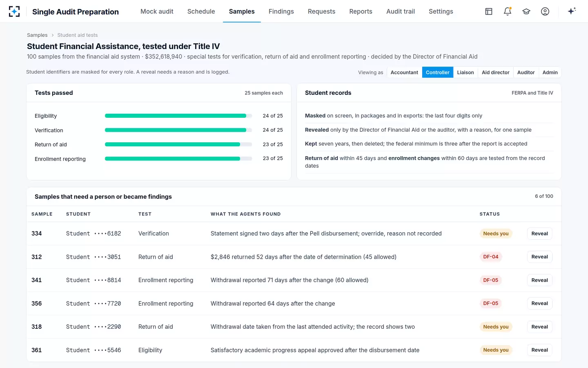Open the sparkle assistant icon
The height and width of the screenshot is (368, 588).
coord(572,11)
